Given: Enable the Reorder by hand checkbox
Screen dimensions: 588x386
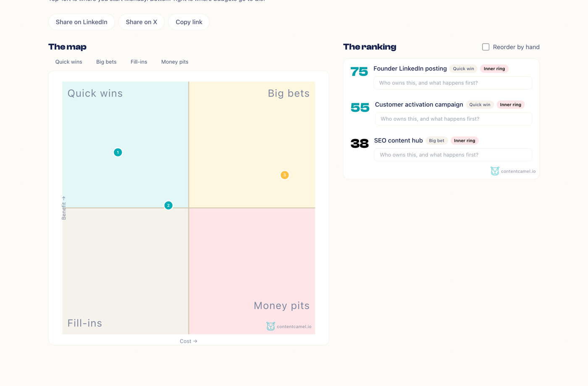Looking at the screenshot, I should pos(486,47).
